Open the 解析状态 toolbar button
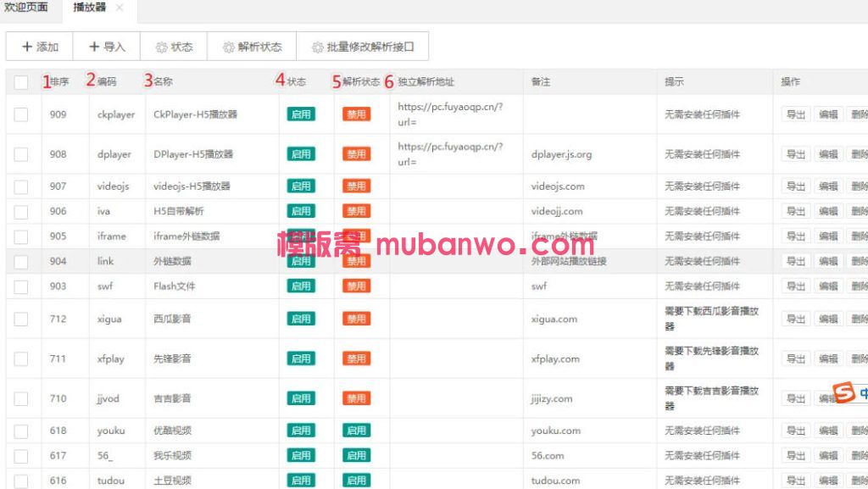 coord(252,47)
